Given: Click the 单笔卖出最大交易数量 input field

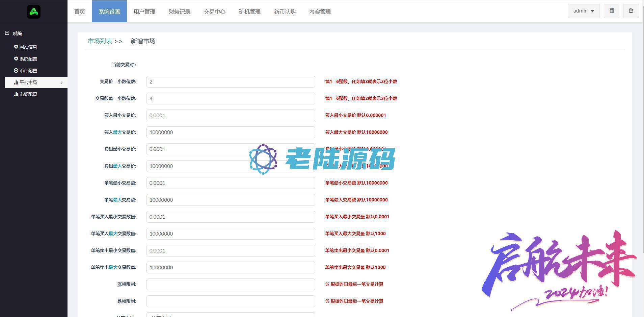Looking at the screenshot, I should 231,267.
